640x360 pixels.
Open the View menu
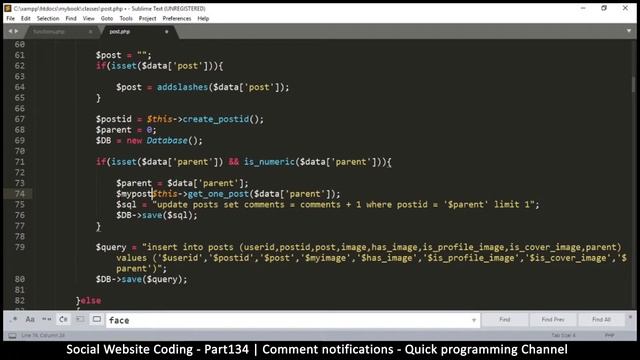tap(89, 18)
